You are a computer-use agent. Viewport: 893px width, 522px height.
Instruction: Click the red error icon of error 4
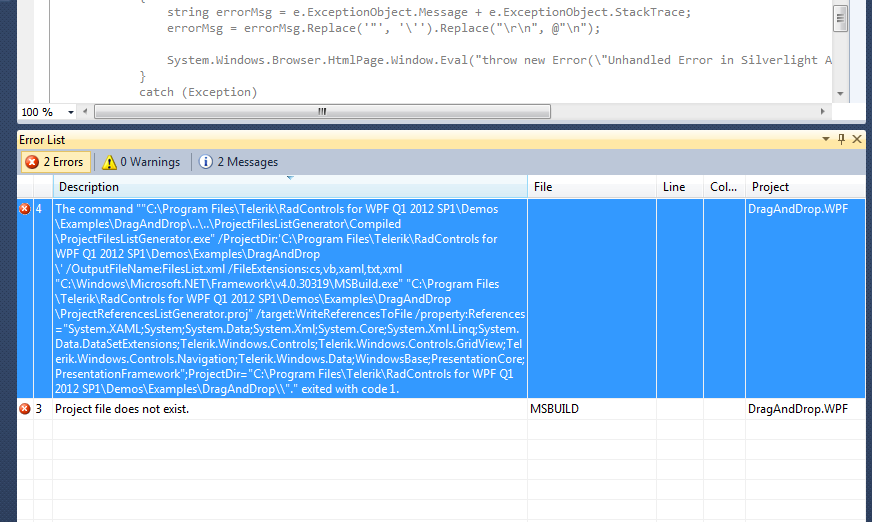(x=25, y=209)
